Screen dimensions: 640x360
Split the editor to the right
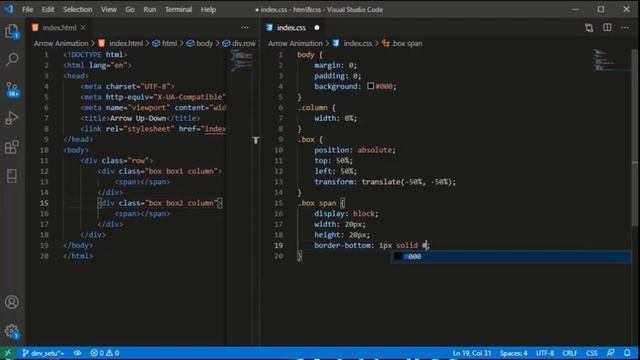point(607,27)
